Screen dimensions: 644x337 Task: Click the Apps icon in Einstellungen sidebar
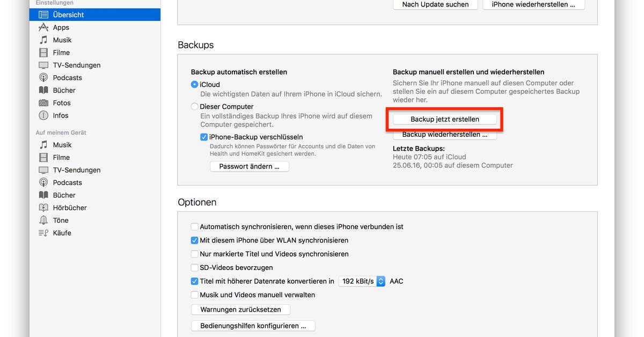[43, 27]
